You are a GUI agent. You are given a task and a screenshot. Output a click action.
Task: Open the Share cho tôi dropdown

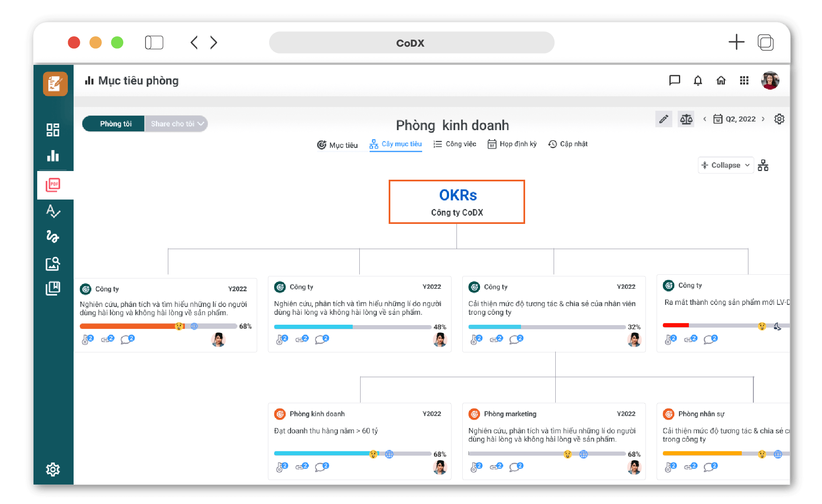click(176, 124)
